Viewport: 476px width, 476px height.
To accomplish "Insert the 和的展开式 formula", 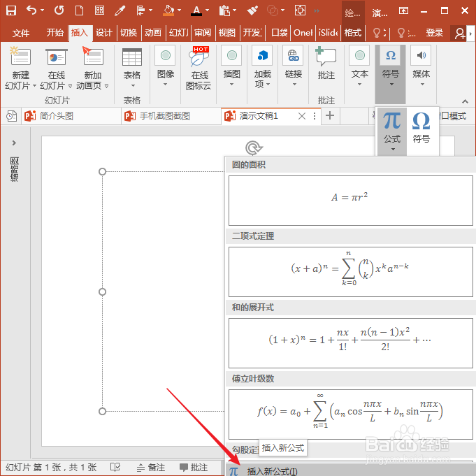I will 351,343.
